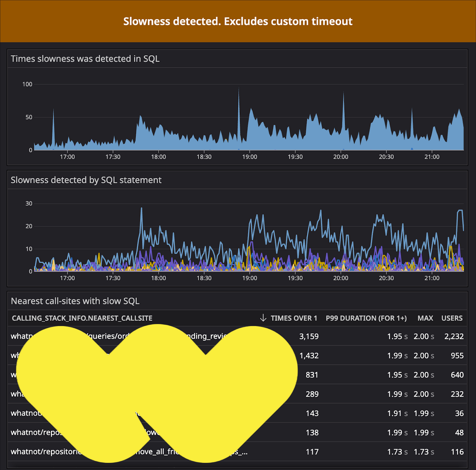Open the 'Slowness detected by SQL statement' panel menu
Screen dimensions: 476x470
[87, 180]
